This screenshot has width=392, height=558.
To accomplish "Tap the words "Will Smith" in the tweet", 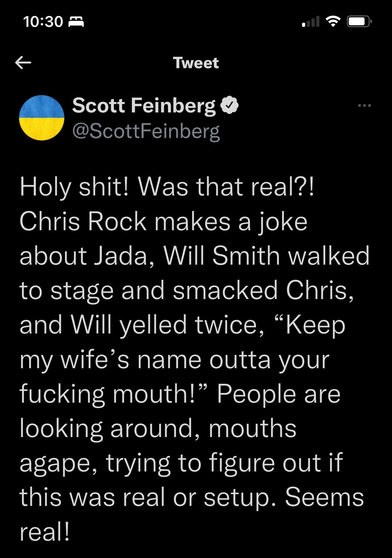I will [222, 256].
